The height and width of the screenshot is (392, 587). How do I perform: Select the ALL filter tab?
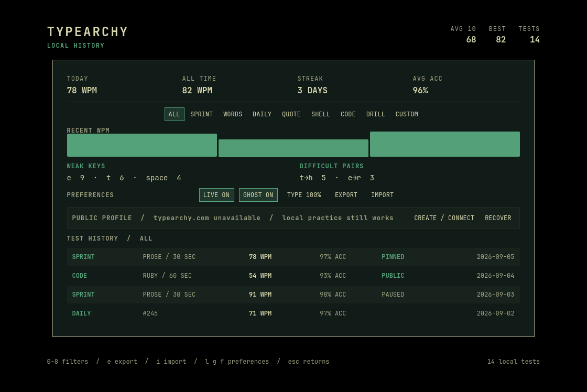tap(174, 114)
